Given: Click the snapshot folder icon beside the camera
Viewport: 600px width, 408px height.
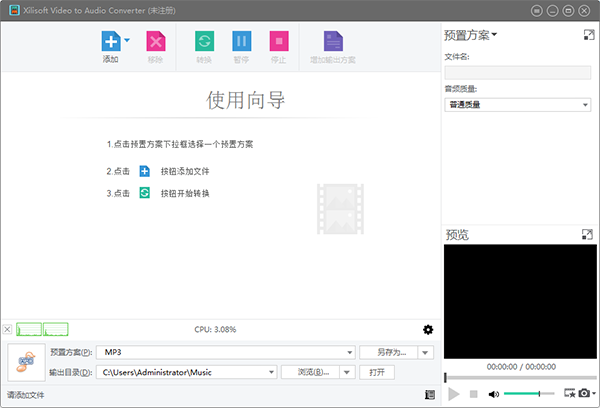Looking at the screenshot, I should pos(569,393).
